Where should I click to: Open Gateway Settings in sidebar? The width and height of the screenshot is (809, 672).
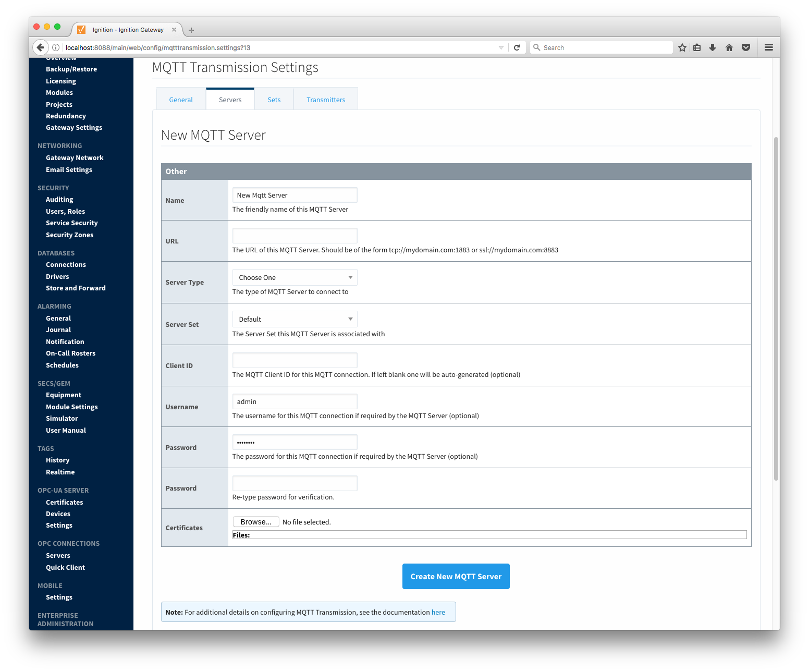tap(74, 127)
